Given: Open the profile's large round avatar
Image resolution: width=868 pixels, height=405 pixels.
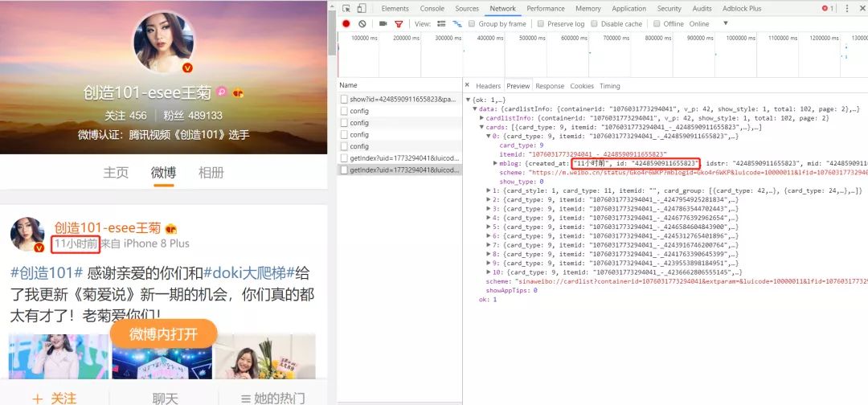Looking at the screenshot, I should coord(164,42).
